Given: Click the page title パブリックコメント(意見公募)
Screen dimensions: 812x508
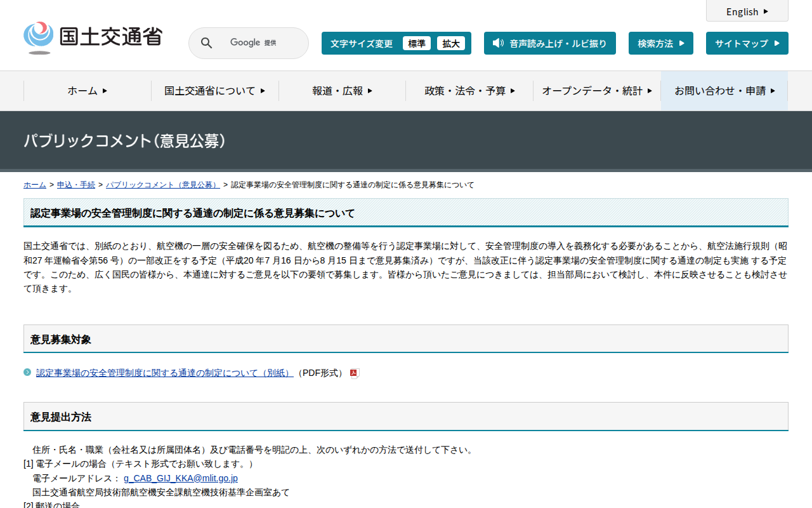Looking at the screenshot, I should click(x=125, y=141).
